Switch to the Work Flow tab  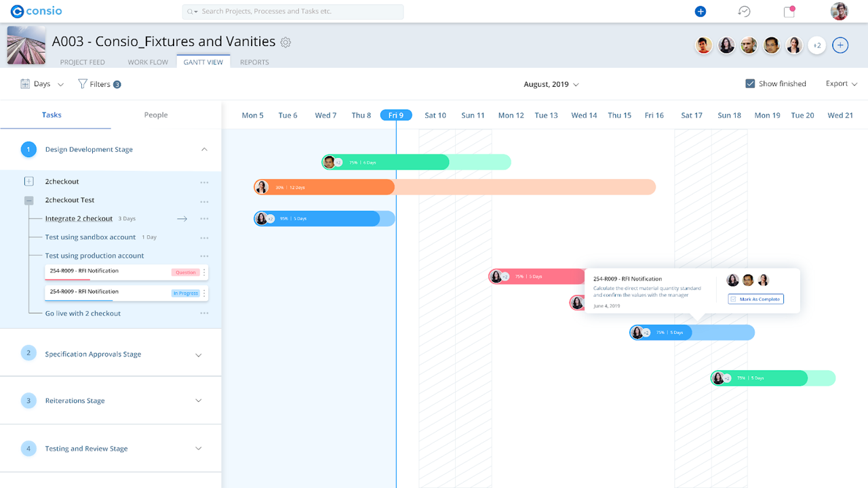[x=148, y=62]
